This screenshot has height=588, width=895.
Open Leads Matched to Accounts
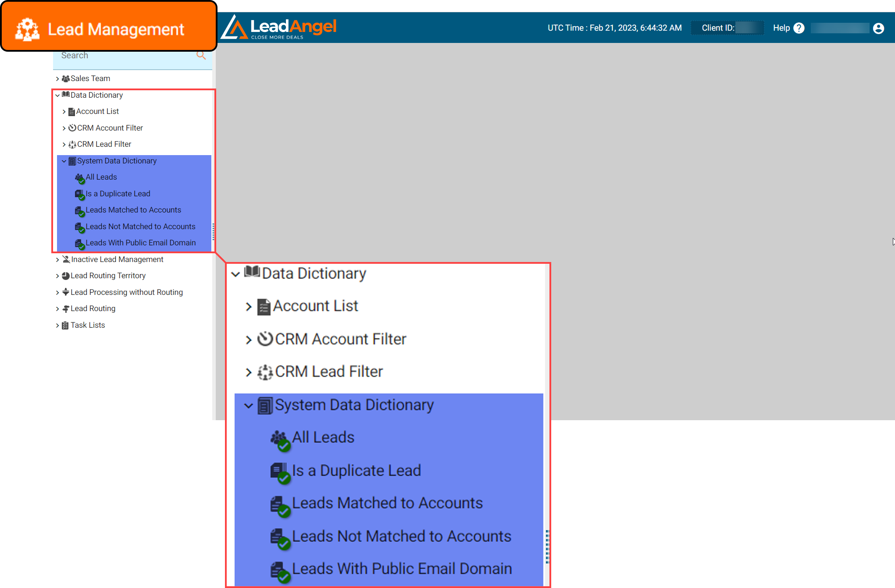[x=133, y=210]
